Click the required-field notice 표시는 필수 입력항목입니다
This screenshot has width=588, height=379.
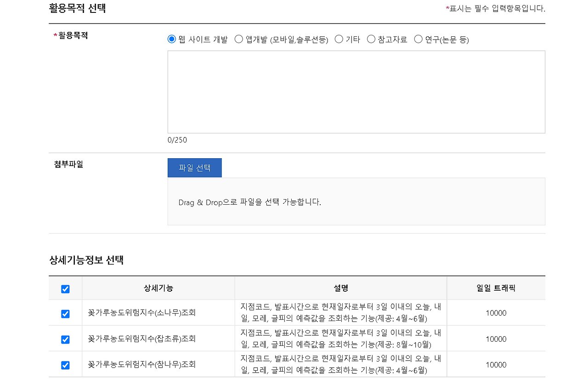pos(494,7)
